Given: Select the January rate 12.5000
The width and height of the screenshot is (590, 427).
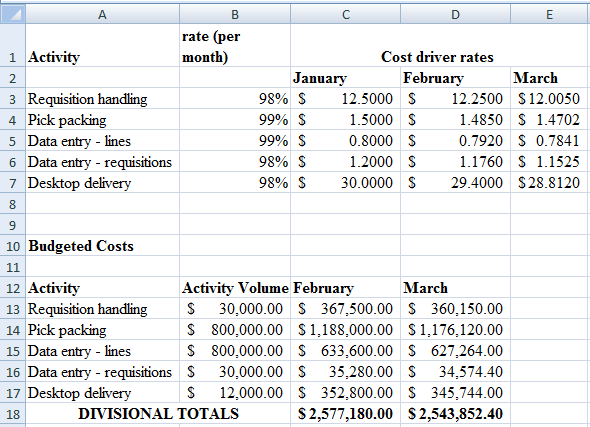Looking at the screenshot, I should click(x=345, y=99).
